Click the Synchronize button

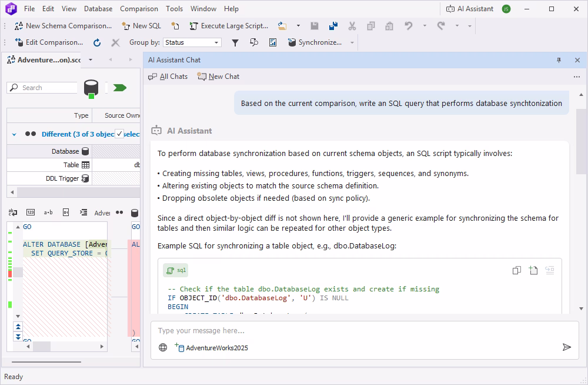pyautogui.click(x=315, y=42)
